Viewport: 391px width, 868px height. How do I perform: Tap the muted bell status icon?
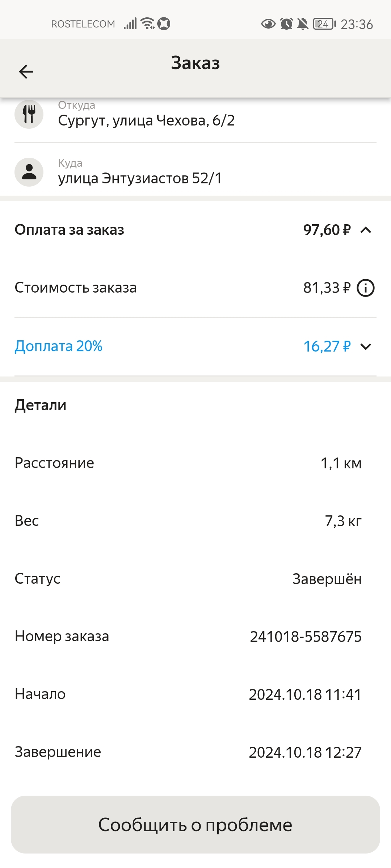pyautogui.click(x=303, y=24)
